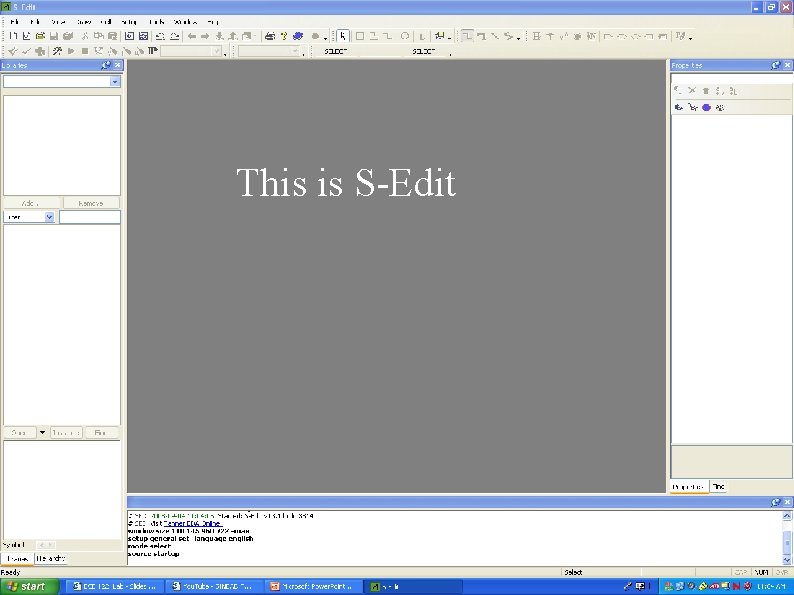Click the Redo curved-arrow icon
The image size is (794, 595).
coord(175,36)
